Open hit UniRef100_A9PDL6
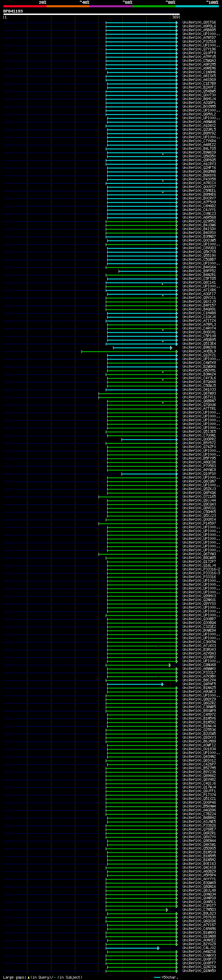The image size is (222, 980). [x=199, y=26]
